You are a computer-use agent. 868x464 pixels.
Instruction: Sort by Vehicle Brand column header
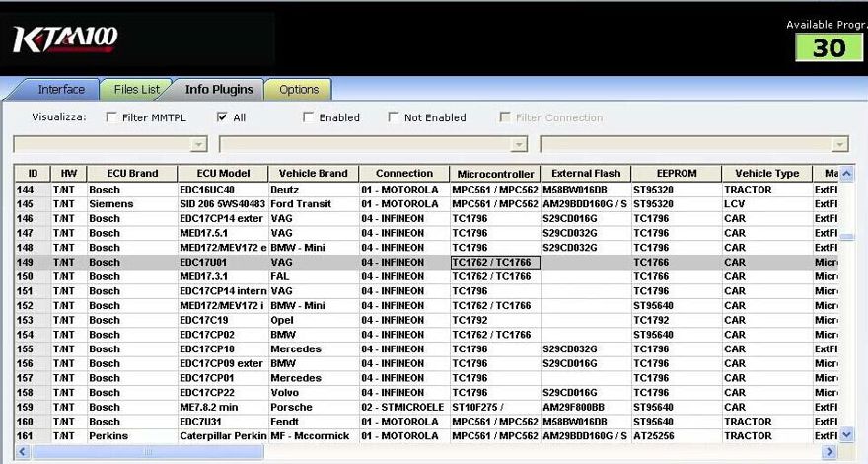pyautogui.click(x=314, y=174)
